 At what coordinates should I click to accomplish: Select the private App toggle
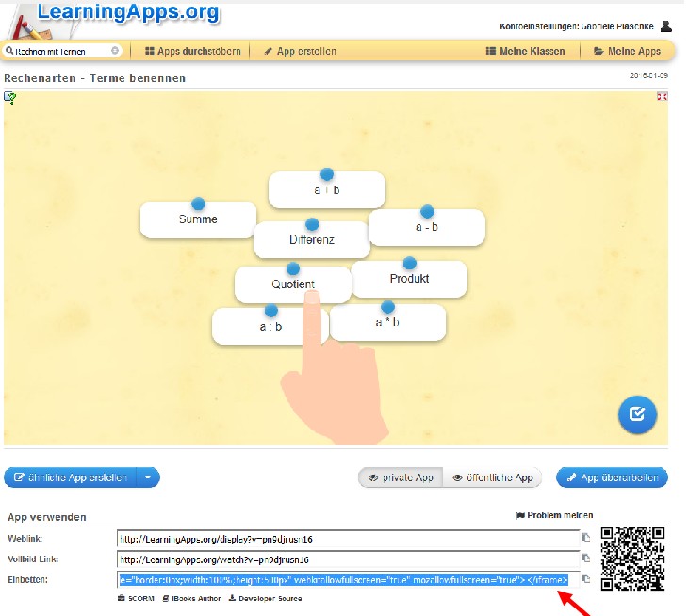point(400,478)
